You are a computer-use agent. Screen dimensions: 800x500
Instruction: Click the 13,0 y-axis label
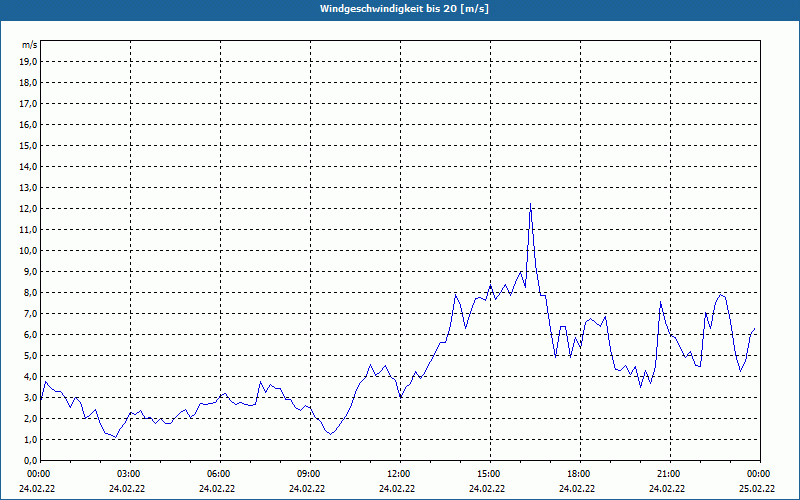point(28,188)
